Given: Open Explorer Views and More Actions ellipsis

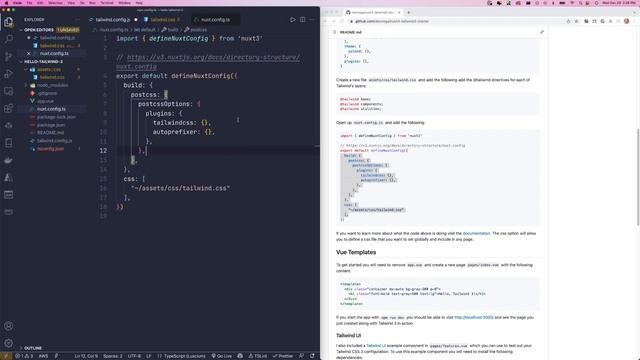Looking at the screenshot, I should [78, 20].
